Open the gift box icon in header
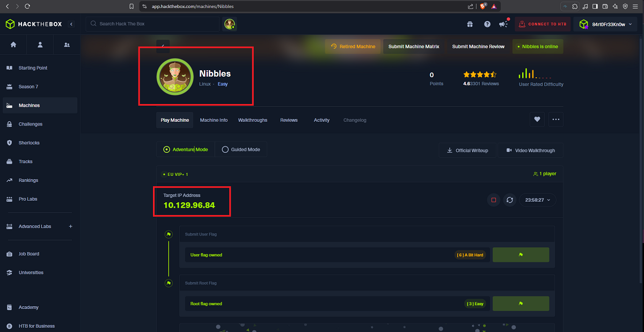644x332 pixels. coord(470,24)
